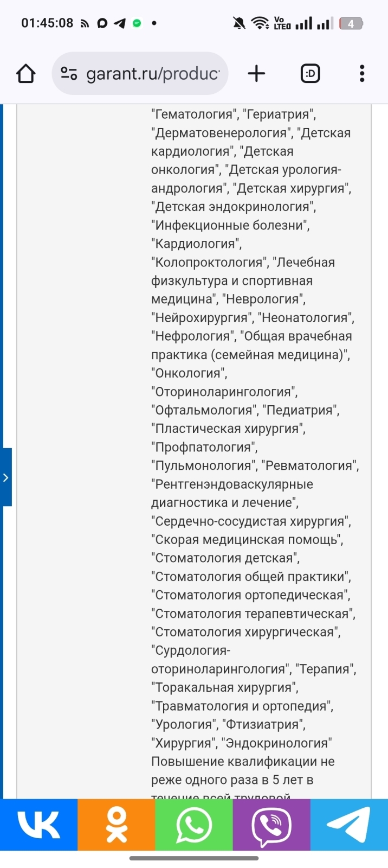This screenshot has width=388, height=868.
Task: Tap the muted notifications bell icon
Action: [238, 23]
